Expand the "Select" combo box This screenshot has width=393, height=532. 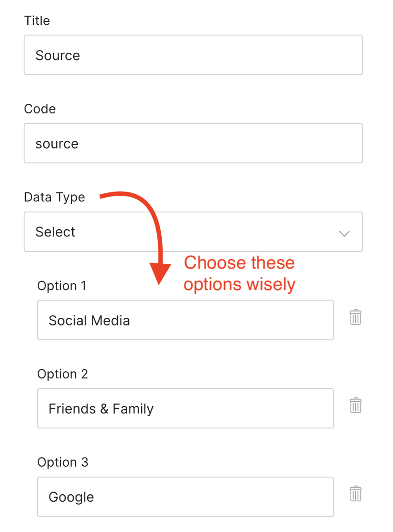[x=193, y=232]
